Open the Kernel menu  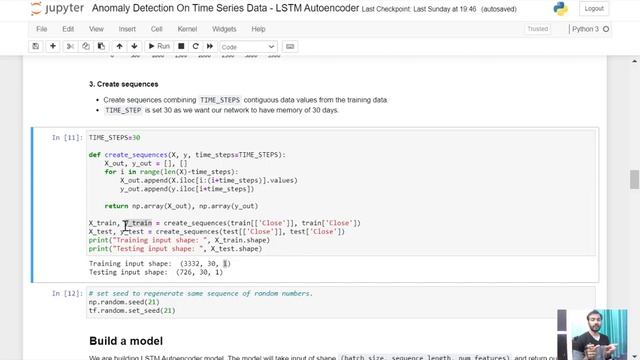coord(187,29)
